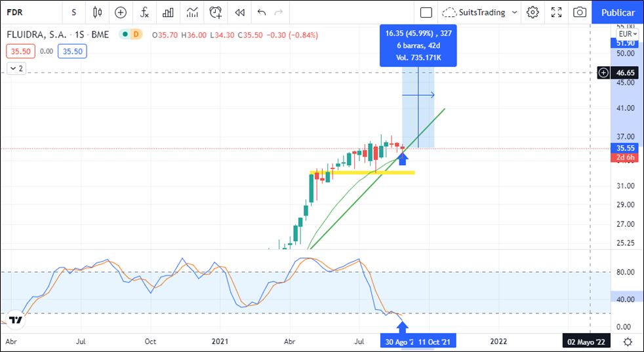
Task: Expand the collapsed indicators legend showing 2
Action: coord(16,68)
